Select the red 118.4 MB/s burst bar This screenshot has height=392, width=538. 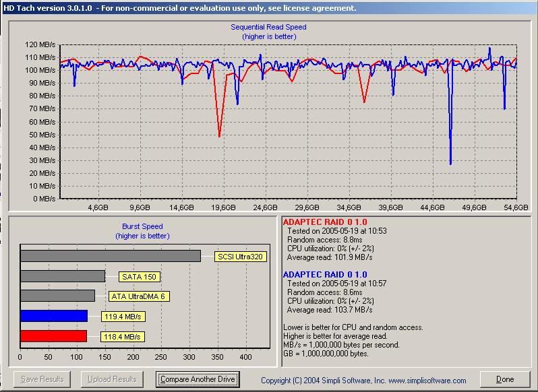tap(53, 336)
